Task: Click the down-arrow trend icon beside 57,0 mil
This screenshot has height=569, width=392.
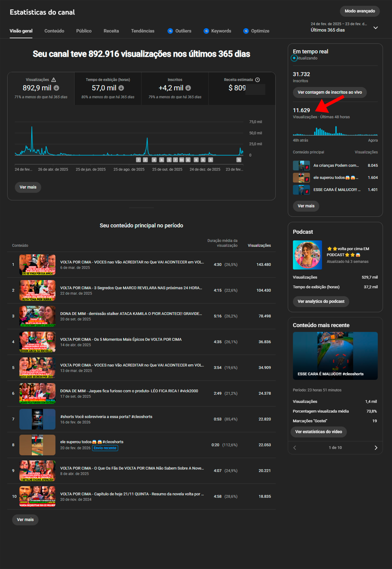Action: click(x=121, y=88)
